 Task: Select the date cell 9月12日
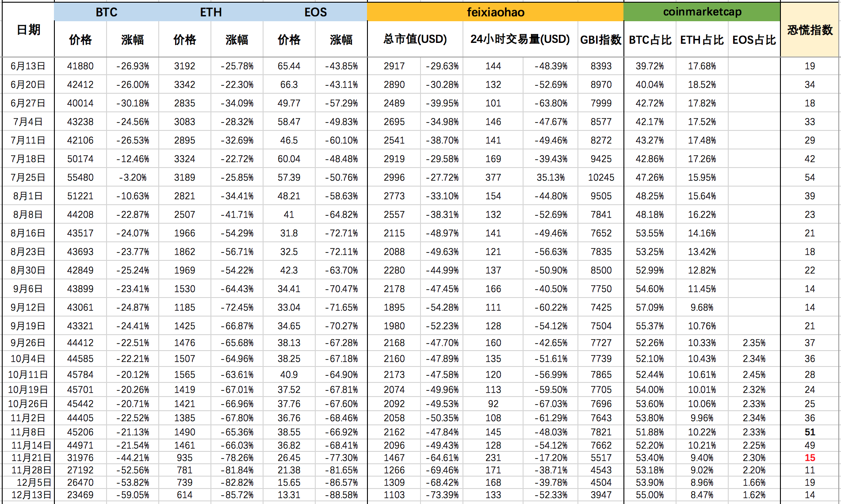click(x=28, y=307)
